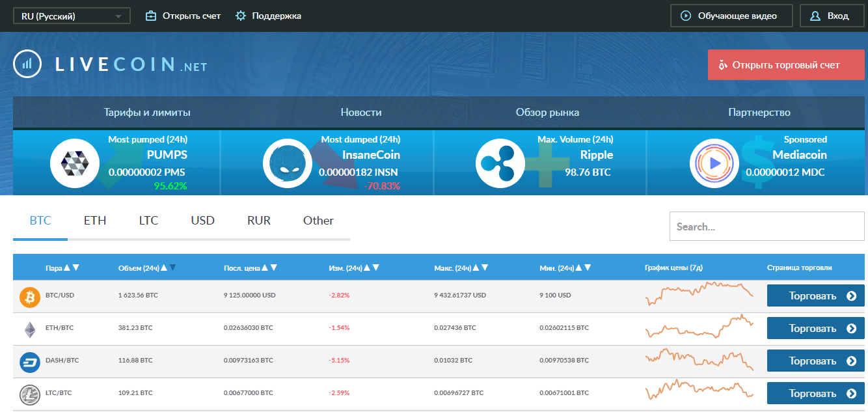Select the BTC market tab
Screen dimensions: 868x412
pos(40,221)
